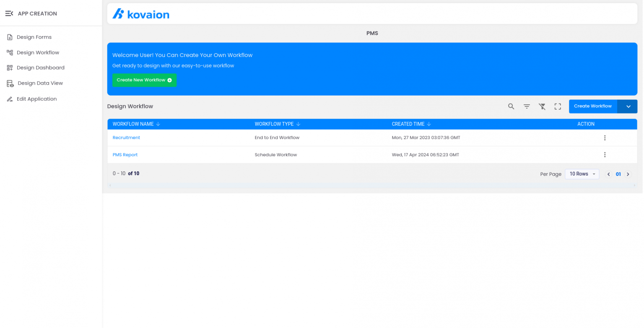Click the Create New Workflow button
644x328 pixels.
click(144, 80)
